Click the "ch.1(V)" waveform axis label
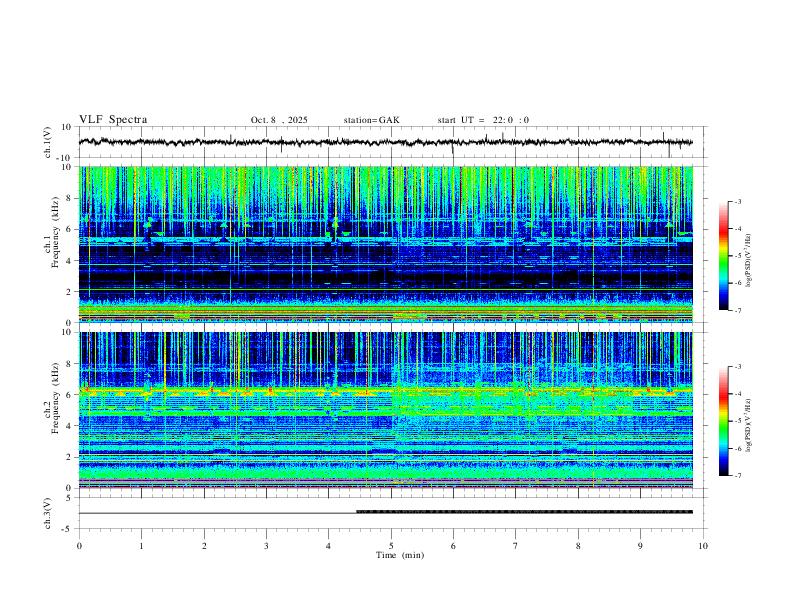Image resolution: width=792 pixels, height=612 pixels. point(48,142)
